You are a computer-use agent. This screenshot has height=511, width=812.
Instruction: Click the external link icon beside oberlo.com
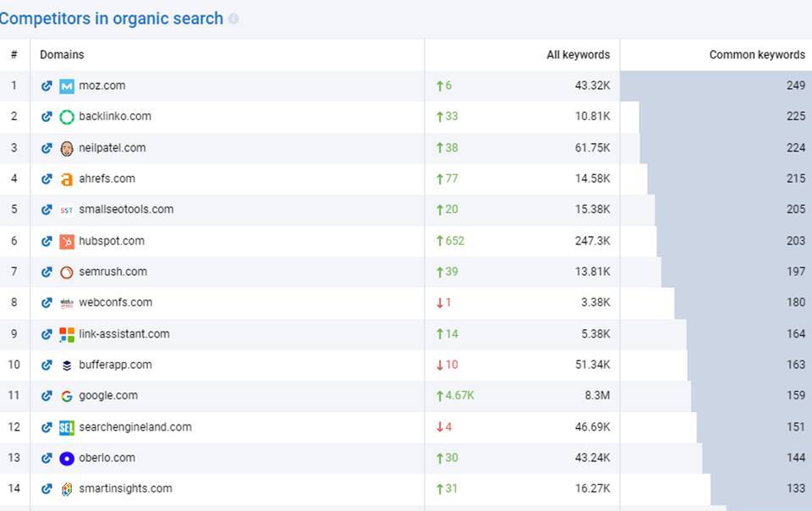click(x=47, y=457)
